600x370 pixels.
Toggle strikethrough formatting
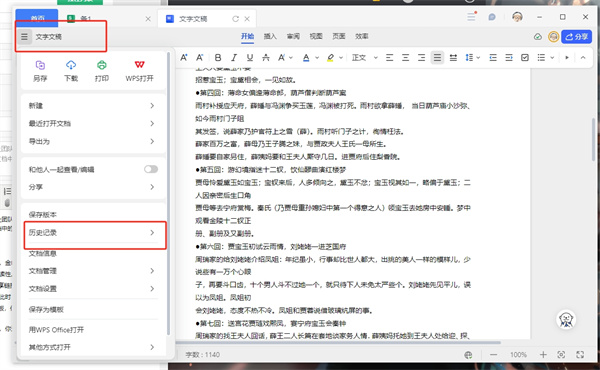click(266, 57)
